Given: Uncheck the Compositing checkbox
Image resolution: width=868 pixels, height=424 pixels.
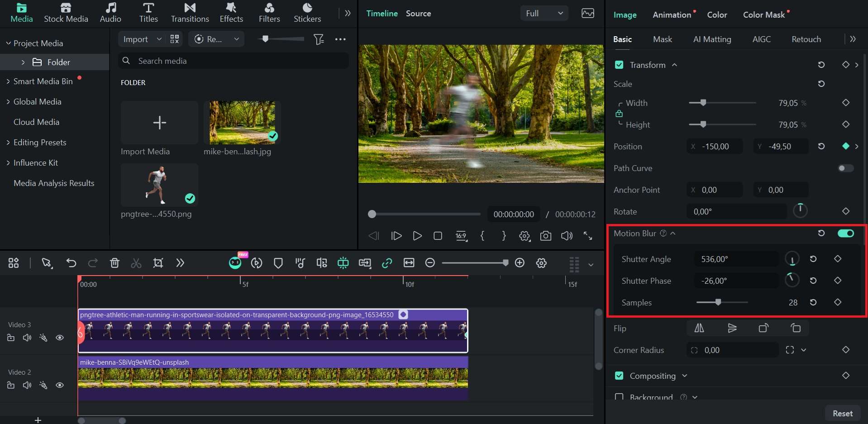Looking at the screenshot, I should tap(619, 376).
